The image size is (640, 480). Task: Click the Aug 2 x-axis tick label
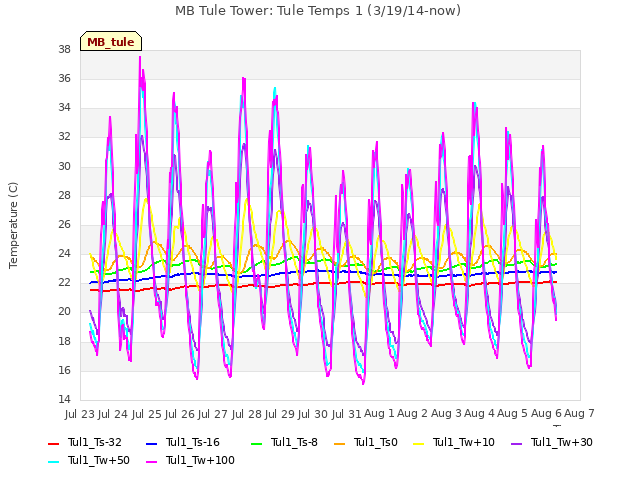(413, 414)
